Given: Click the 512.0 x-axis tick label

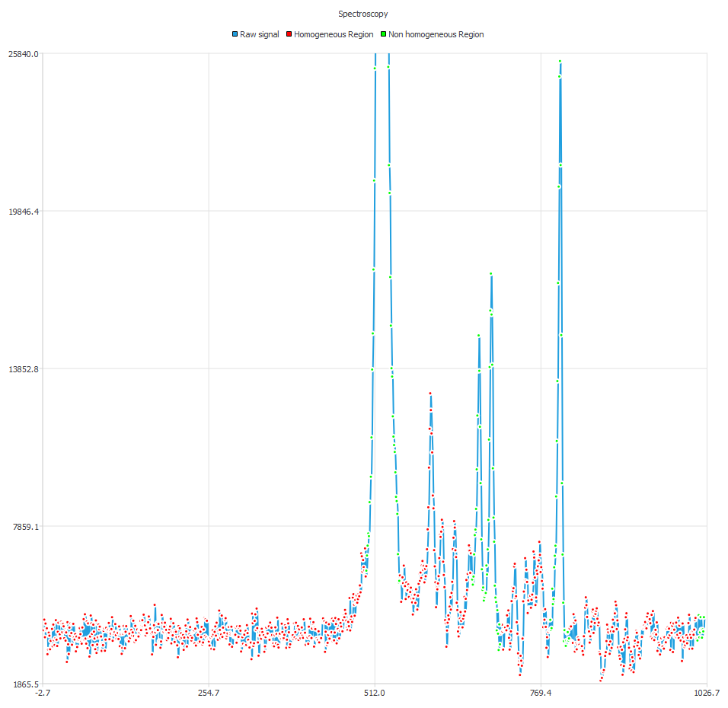Looking at the screenshot, I should (375, 693).
